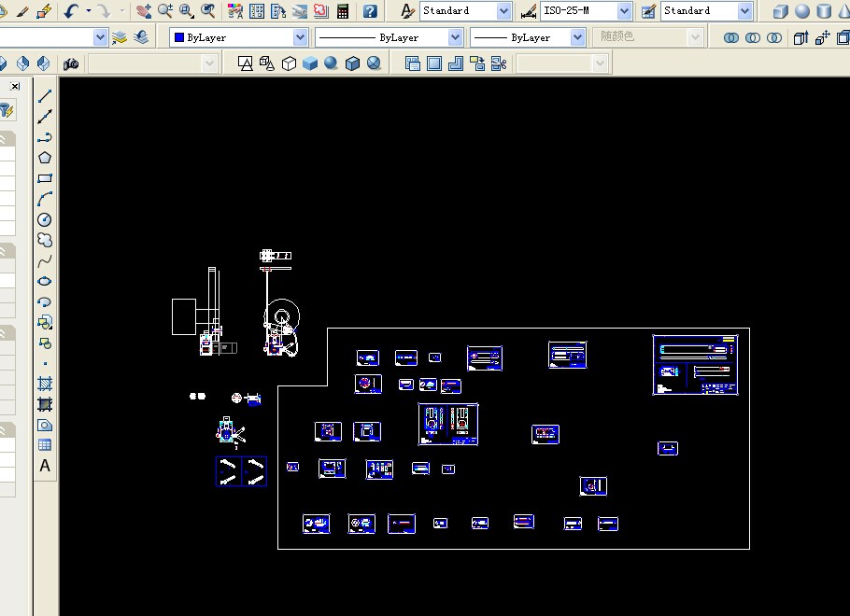Open the table style Standard dropdown
The width and height of the screenshot is (850, 616).
(744, 11)
